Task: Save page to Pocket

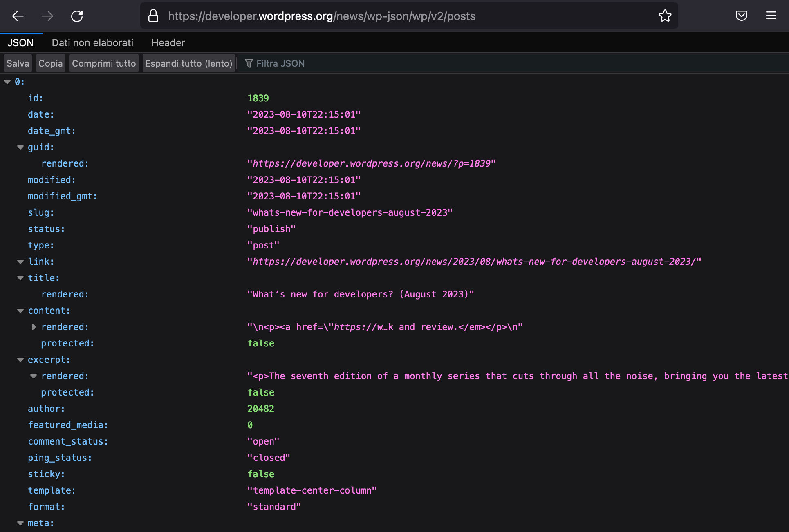Action: tap(741, 16)
